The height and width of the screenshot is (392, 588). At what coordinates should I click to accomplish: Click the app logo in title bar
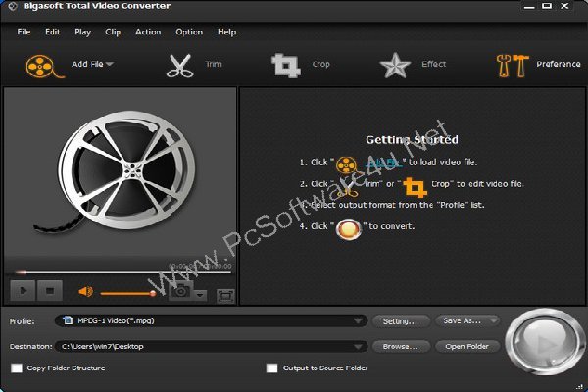click(13, 7)
